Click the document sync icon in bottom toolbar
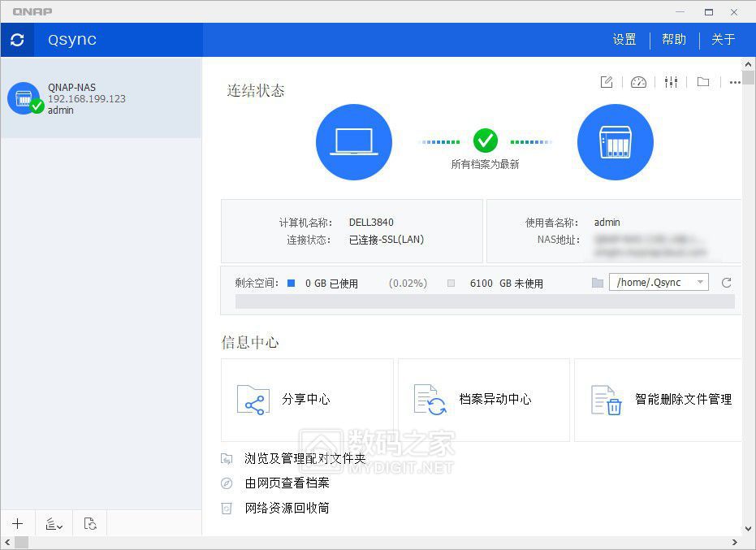756x550 pixels. tap(89, 524)
